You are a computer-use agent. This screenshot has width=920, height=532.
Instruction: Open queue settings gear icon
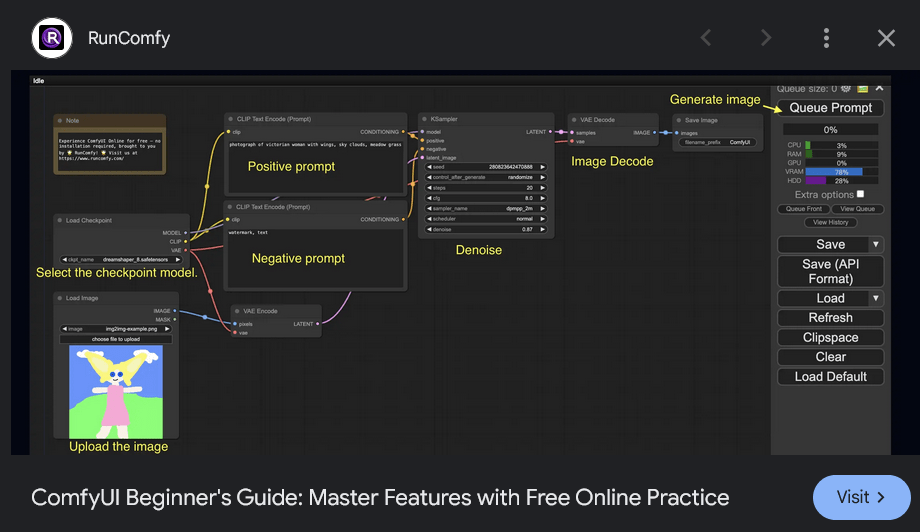846,89
